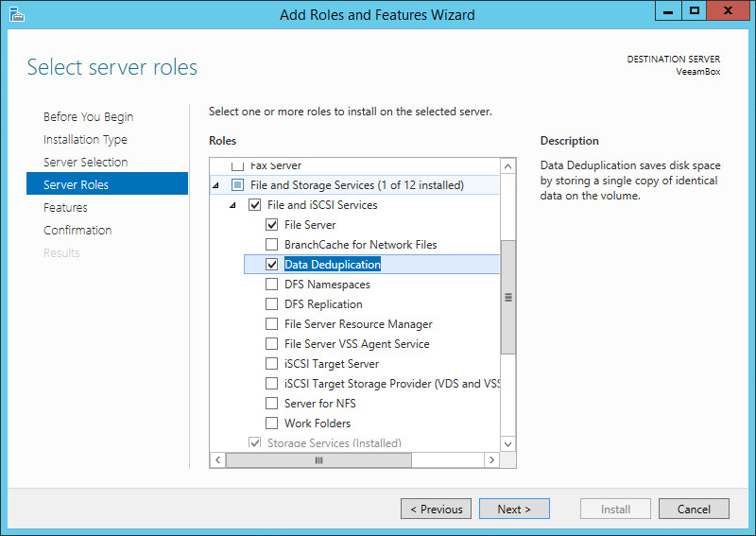Click the horizontal scroll right arrow
Viewport: 756px width, 536px height.
[x=491, y=459]
